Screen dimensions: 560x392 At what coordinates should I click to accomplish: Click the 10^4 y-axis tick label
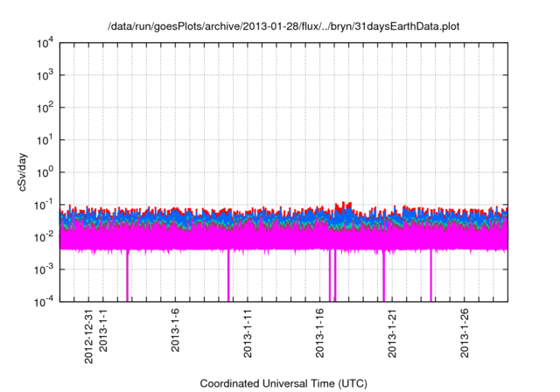(x=45, y=43)
